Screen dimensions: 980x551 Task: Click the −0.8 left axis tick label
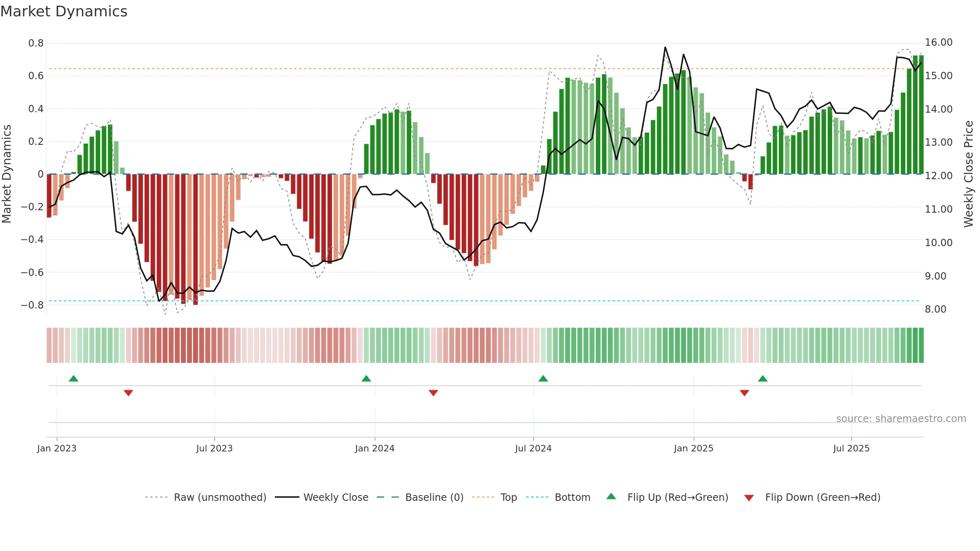(32, 305)
